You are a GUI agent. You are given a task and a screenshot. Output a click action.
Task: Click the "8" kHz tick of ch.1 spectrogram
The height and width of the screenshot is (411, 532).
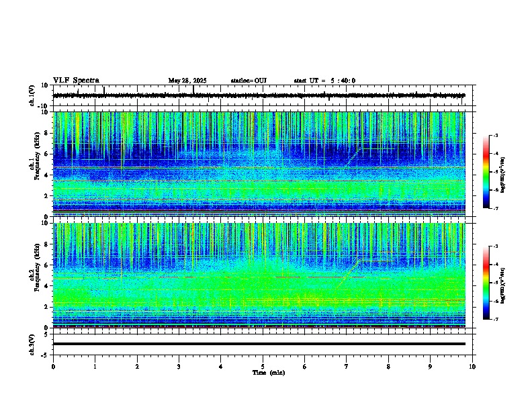[47, 133]
